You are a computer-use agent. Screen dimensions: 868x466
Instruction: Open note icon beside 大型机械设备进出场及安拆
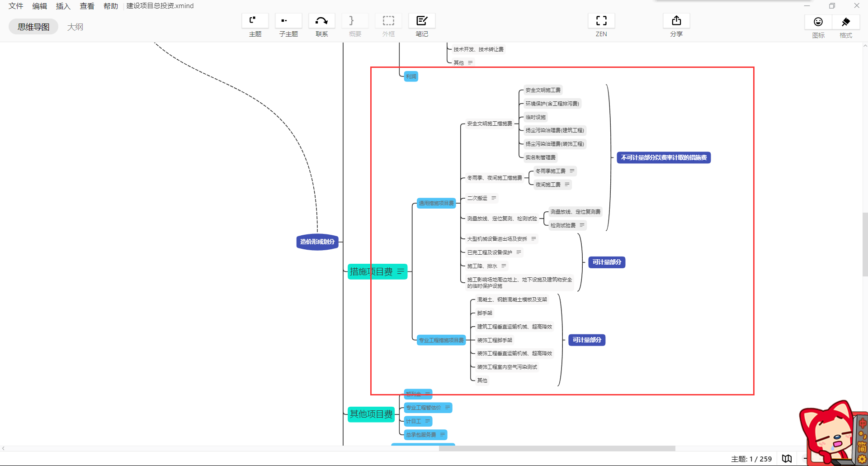point(533,238)
